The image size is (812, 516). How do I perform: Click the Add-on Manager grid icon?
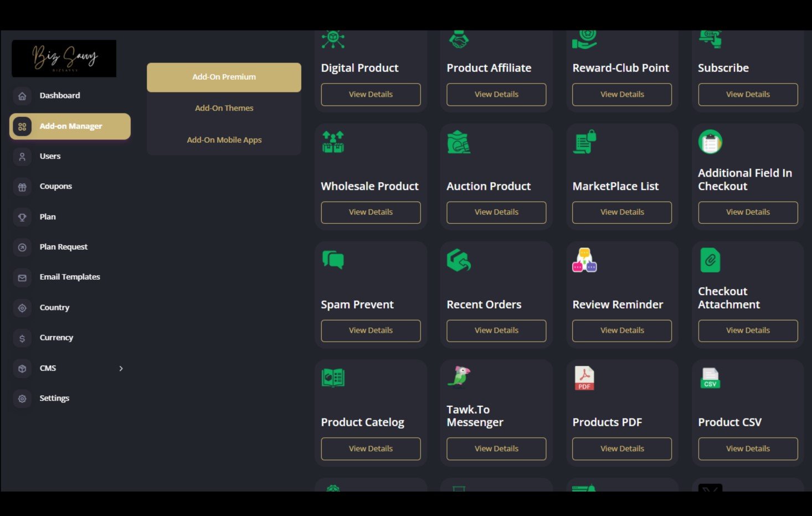pyautogui.click(x=22, y=126)
